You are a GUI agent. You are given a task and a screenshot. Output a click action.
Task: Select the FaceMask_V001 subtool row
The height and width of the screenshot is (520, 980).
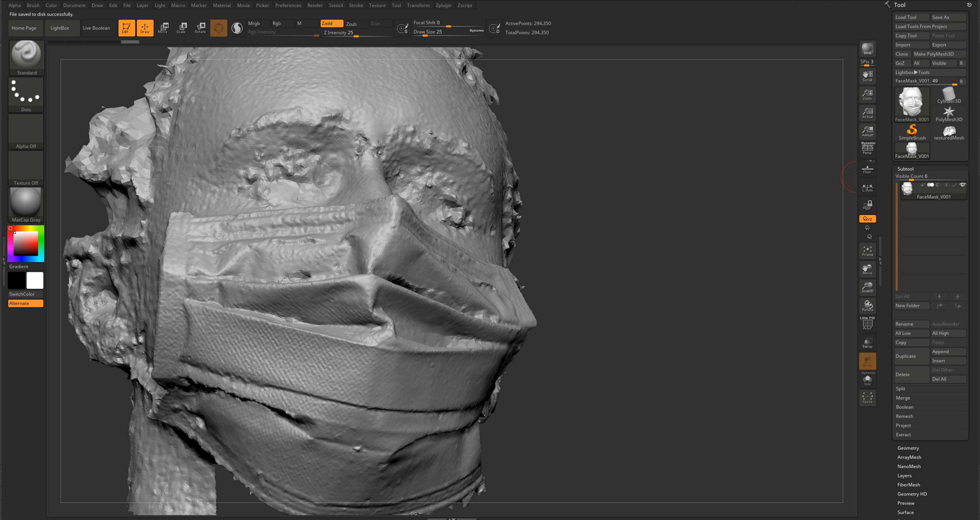(x=934, y=191)
